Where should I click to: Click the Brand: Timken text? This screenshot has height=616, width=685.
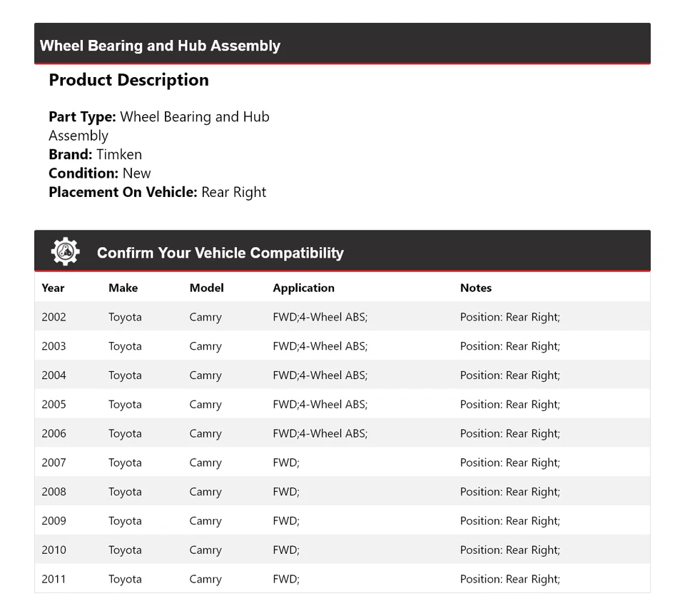[x=95, y=154]
